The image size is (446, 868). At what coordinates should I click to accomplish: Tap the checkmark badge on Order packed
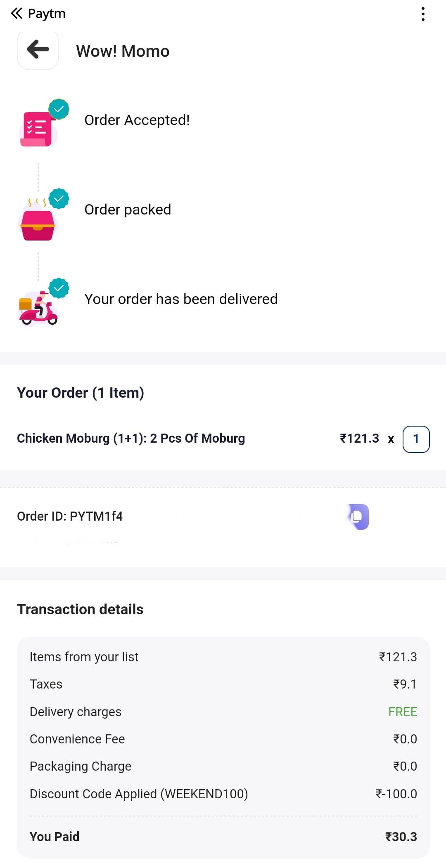pos(59,199)
